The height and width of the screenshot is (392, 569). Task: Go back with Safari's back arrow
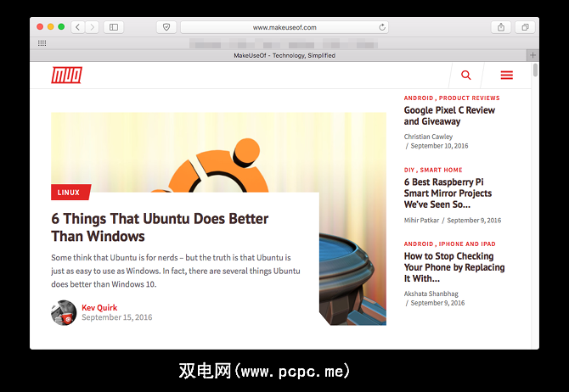pyautogui.click(x=78, y=27)
